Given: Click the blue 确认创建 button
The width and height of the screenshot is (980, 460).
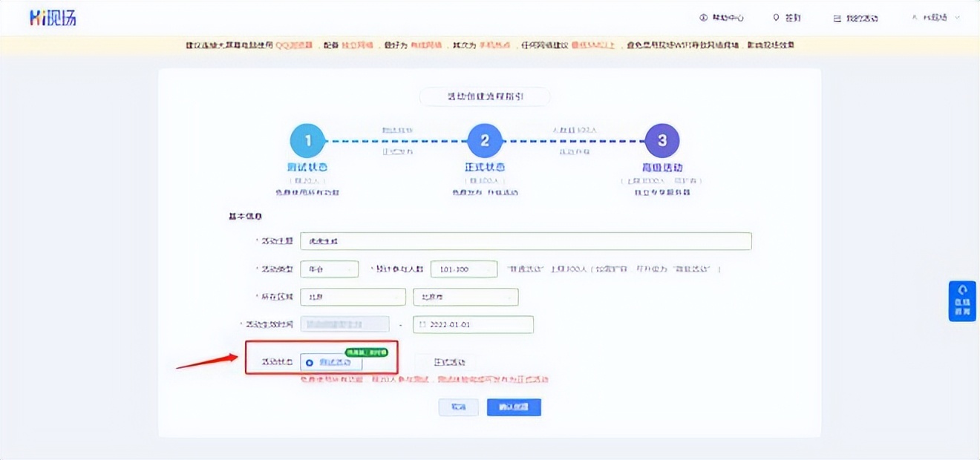Looking at the screenshot, I should pos(514,407).
